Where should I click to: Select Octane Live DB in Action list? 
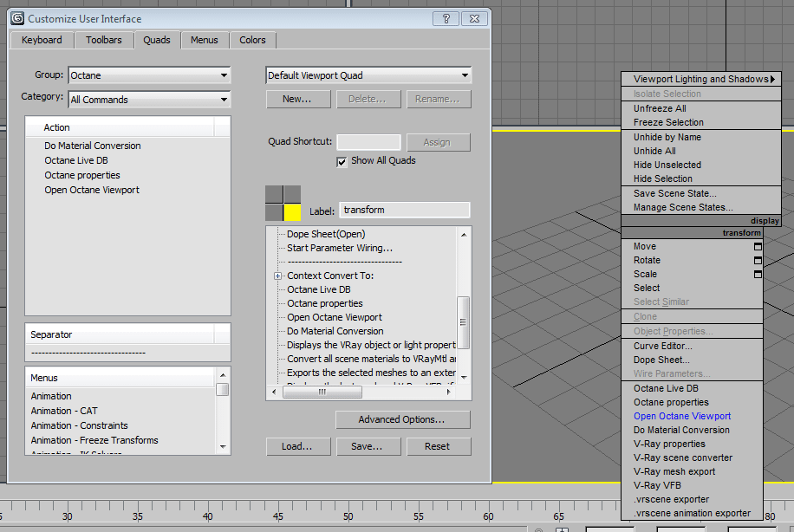pos(76,160)
